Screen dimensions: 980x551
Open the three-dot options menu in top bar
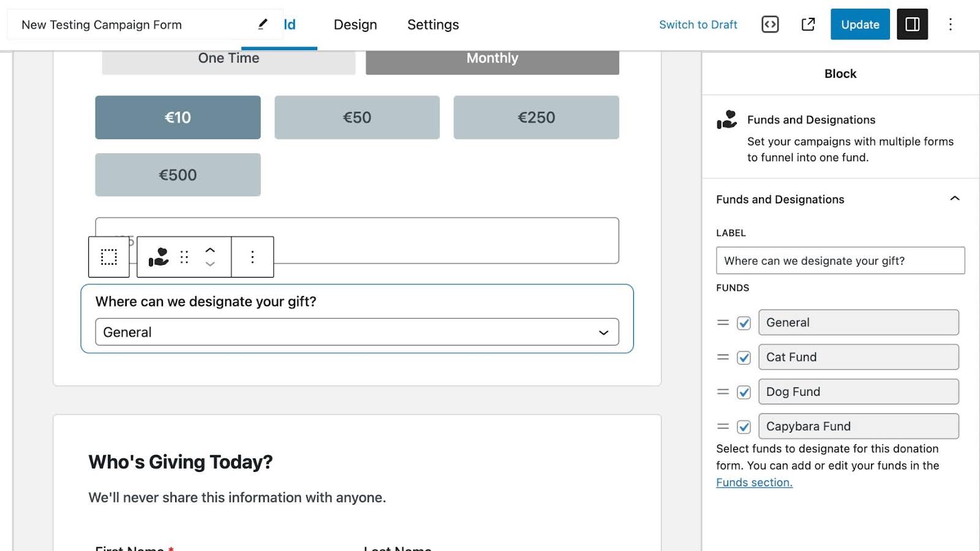tap(950, 25)
